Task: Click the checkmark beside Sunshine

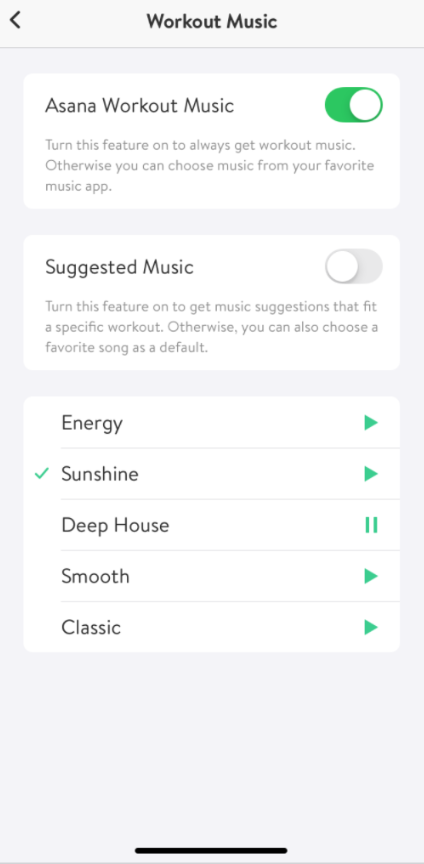Action: tap(42, 474)
